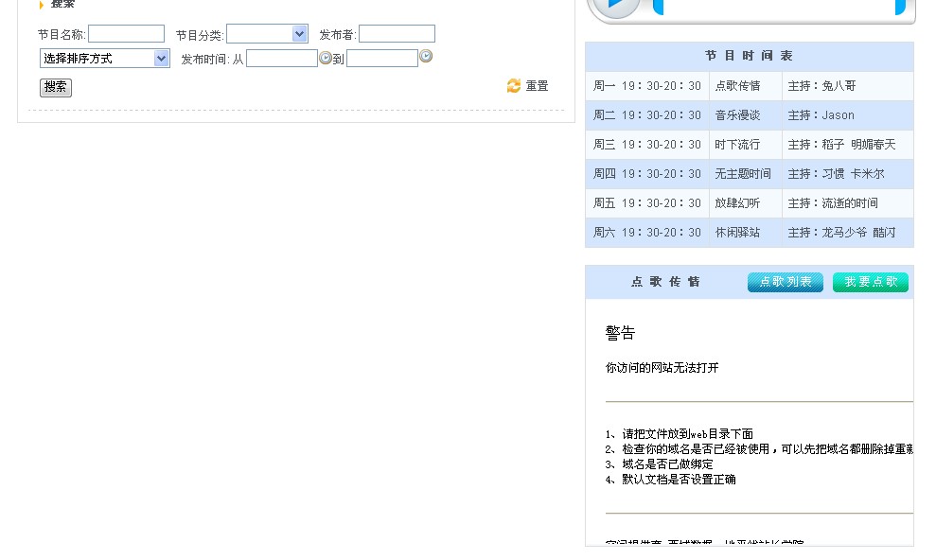Select the 周二 19:30-20:30 time cell
This screenshot has width=936, height=560.
647,115
